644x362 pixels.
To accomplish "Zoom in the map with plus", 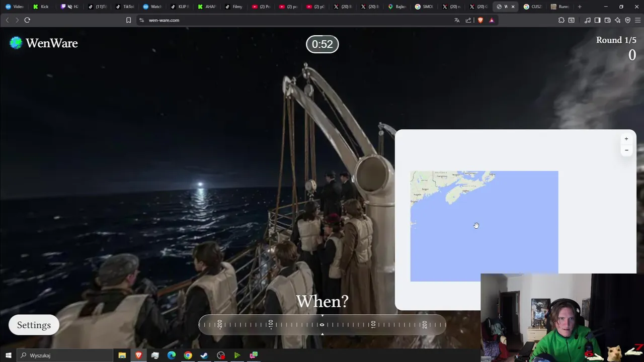I will point(626,139).
